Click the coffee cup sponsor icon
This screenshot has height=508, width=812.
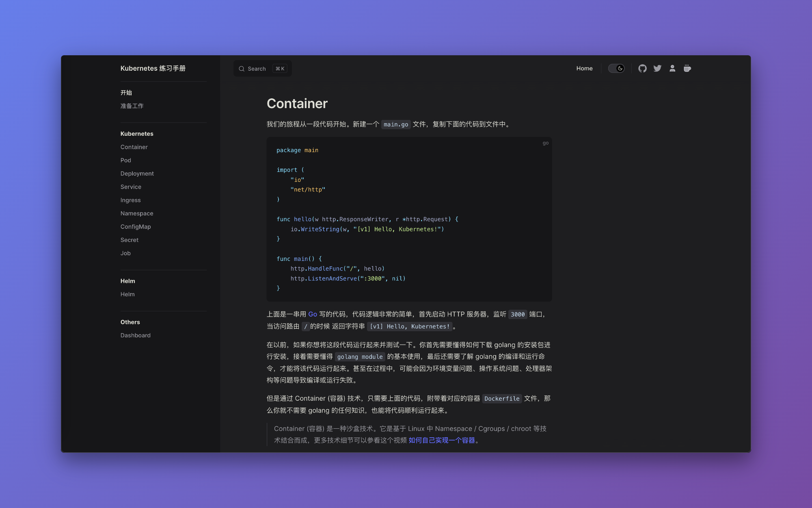[687, 68]
